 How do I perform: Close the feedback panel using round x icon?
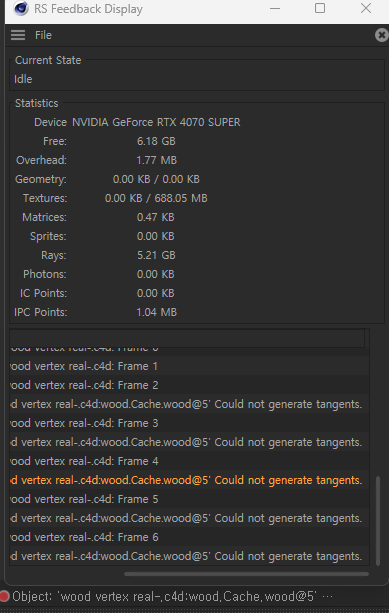pos(381,35)
